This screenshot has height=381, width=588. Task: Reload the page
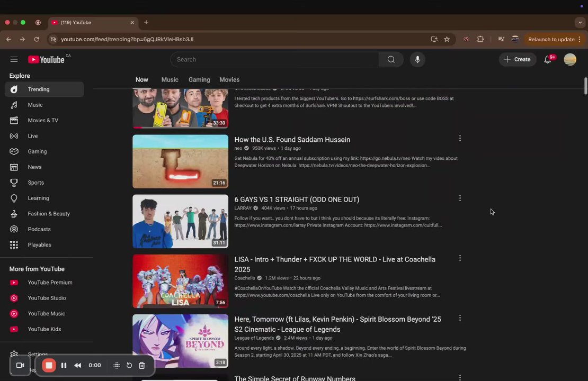pyautogui.click(x=37, y=39)
